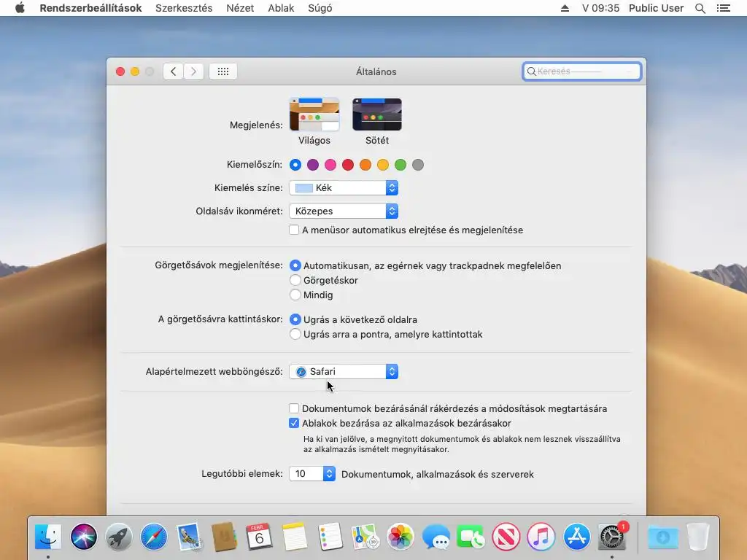747x560 pixels.
Task: Open Spotlight search in the menu bar
Action: 700,8
